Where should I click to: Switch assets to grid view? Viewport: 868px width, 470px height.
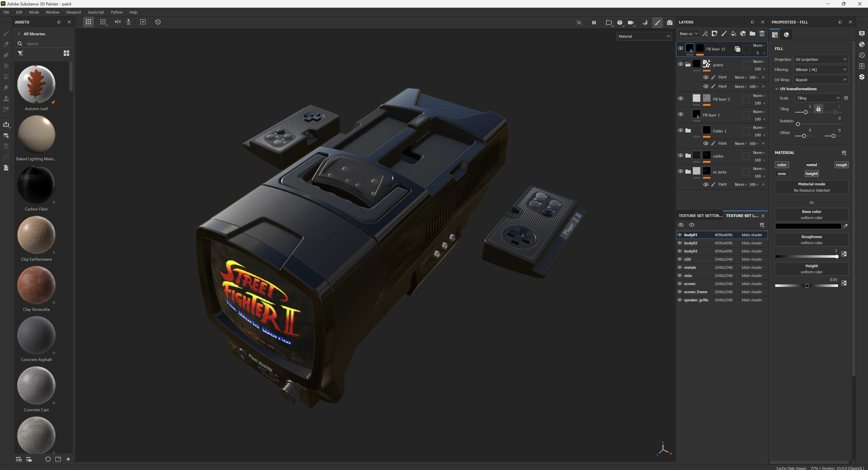click(66, 53)
